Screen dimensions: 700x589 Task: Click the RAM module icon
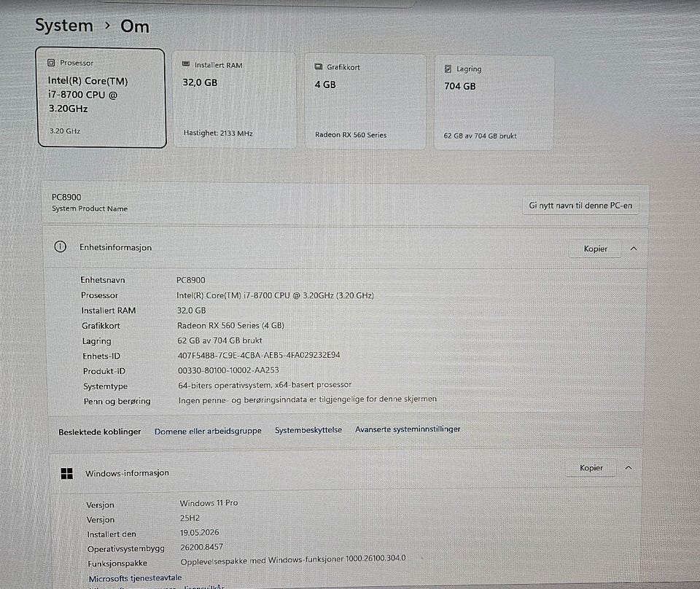[x=186, y=64]
